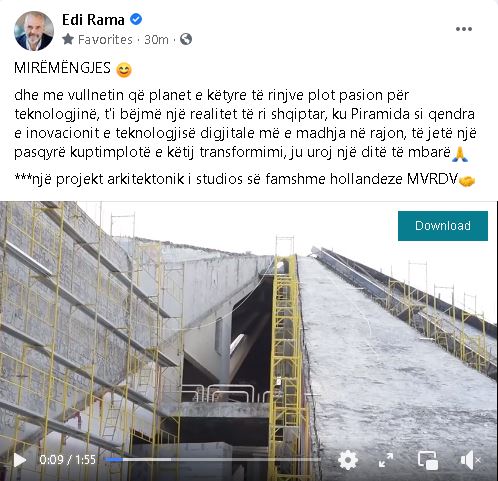Viewport: 498px width, 481px height.
Task: Open the Favorites label link
Action: coord(105,40)
